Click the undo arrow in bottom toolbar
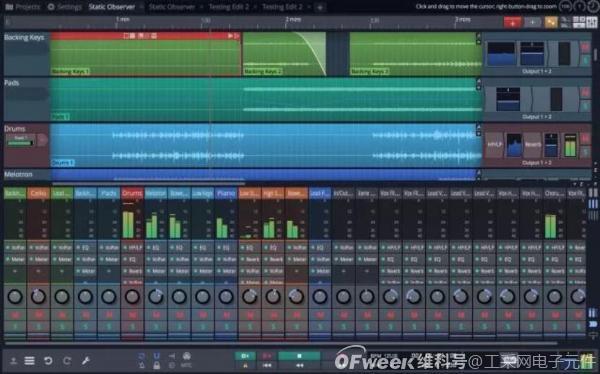 pyautogui.click(x=48, y=360)
